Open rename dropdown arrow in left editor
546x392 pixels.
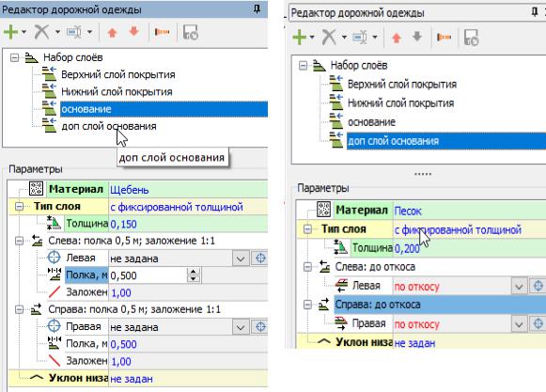[89, 32]
